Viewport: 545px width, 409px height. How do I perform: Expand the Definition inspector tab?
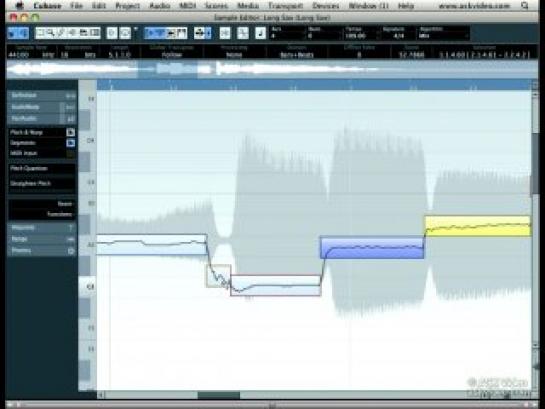point(42,96)
